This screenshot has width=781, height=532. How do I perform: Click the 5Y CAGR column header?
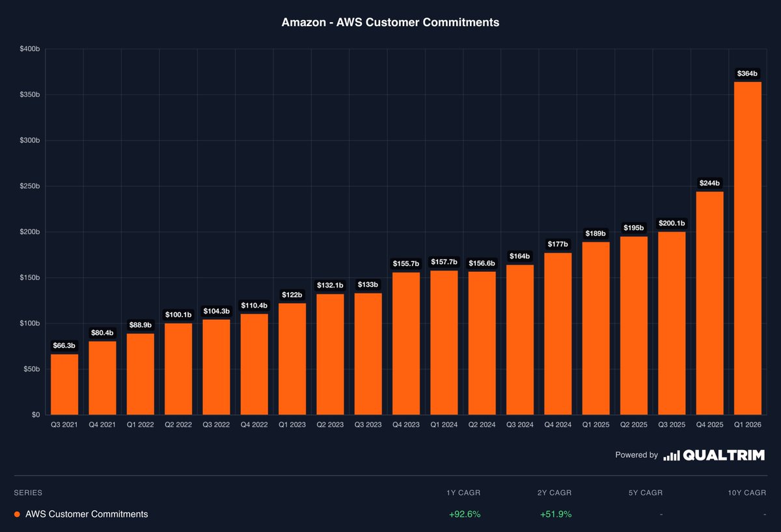[x=645, y=493]
